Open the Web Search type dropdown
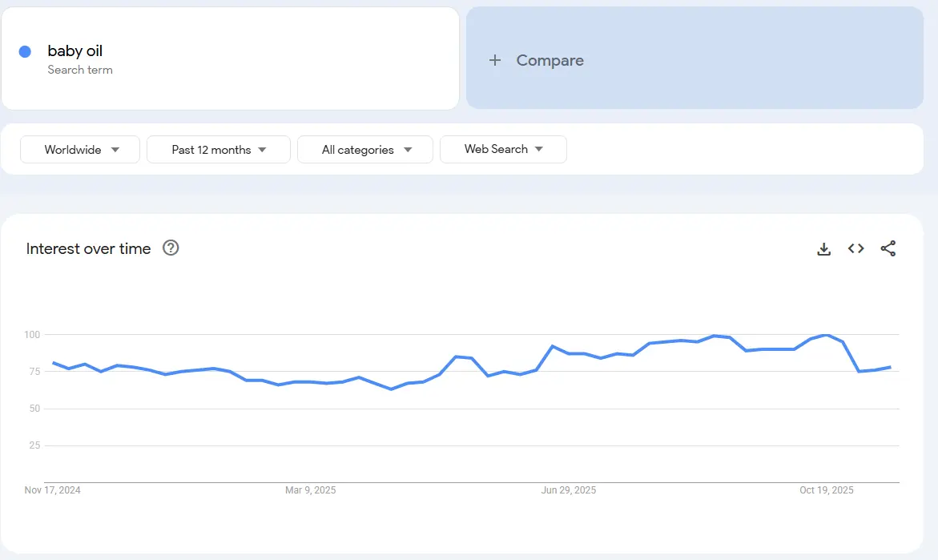938x560 pixels. (503, 149)
